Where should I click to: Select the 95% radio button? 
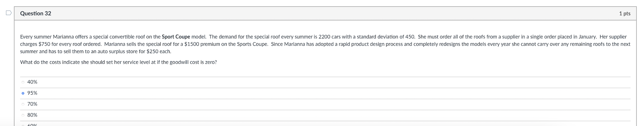[23, 93]
